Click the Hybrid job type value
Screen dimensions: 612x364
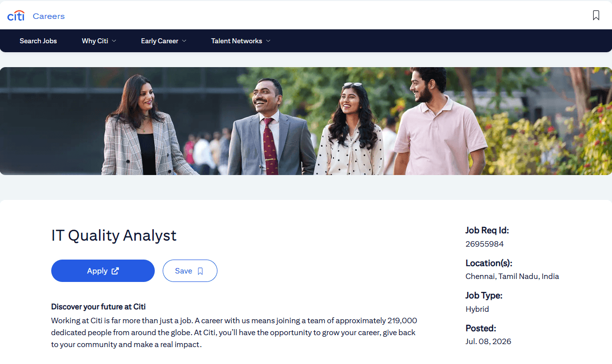tap(477, 309)
